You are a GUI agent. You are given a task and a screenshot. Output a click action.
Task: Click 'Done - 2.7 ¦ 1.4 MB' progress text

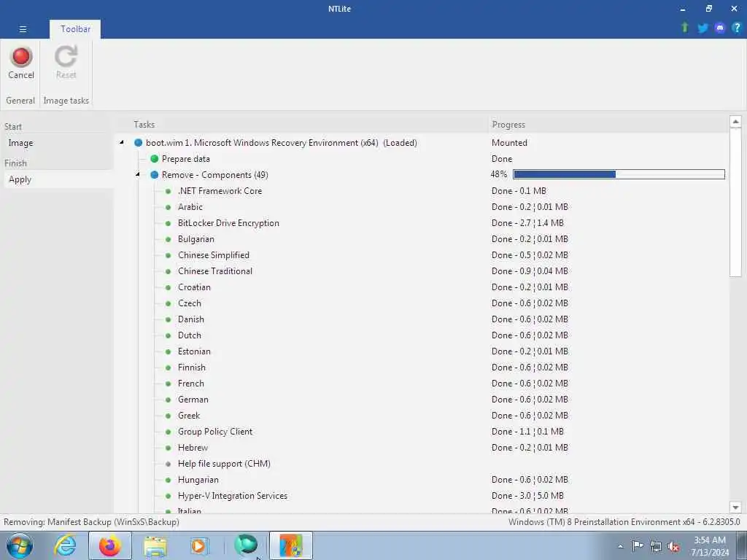click(x=527, y=223)
